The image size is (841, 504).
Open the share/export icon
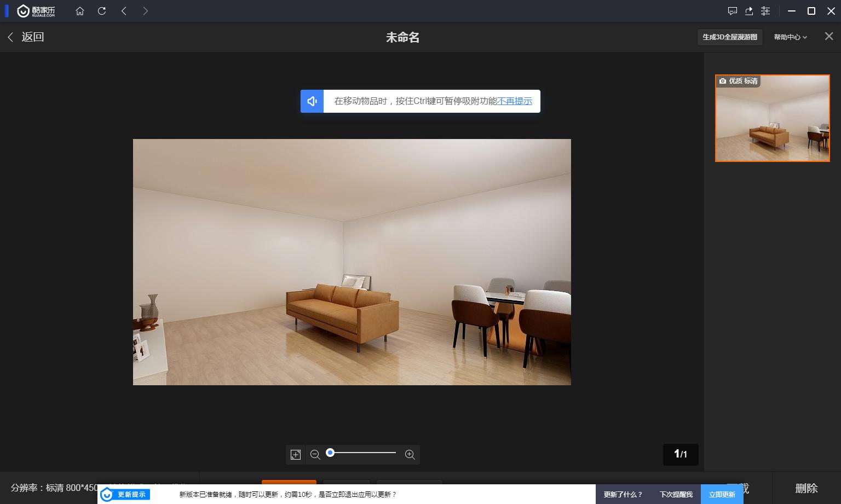[x=749, y=11]
